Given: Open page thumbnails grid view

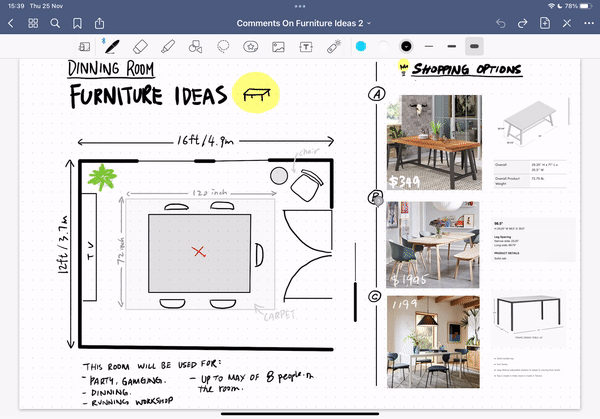Looking at the screenshot, I should tap(33, 22).
